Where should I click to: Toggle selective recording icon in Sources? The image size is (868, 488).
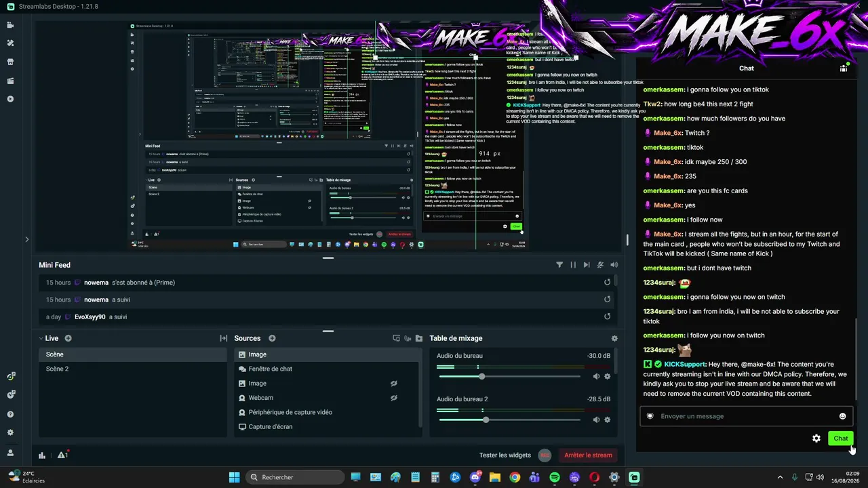click(x=408, y=338)
